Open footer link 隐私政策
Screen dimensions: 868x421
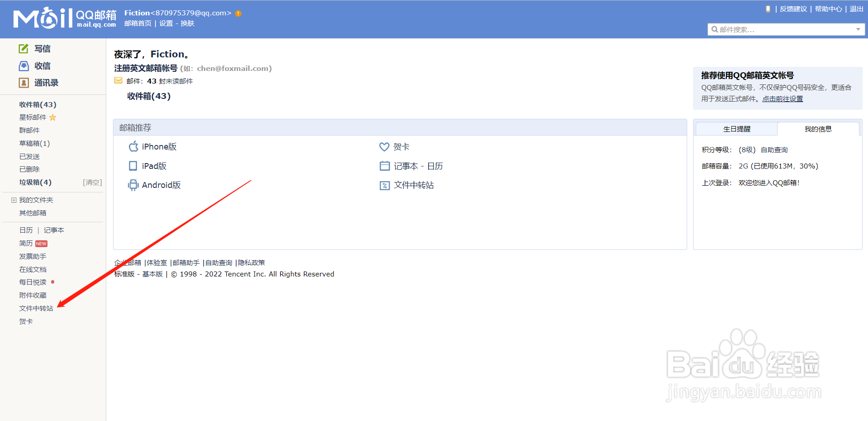251,263
